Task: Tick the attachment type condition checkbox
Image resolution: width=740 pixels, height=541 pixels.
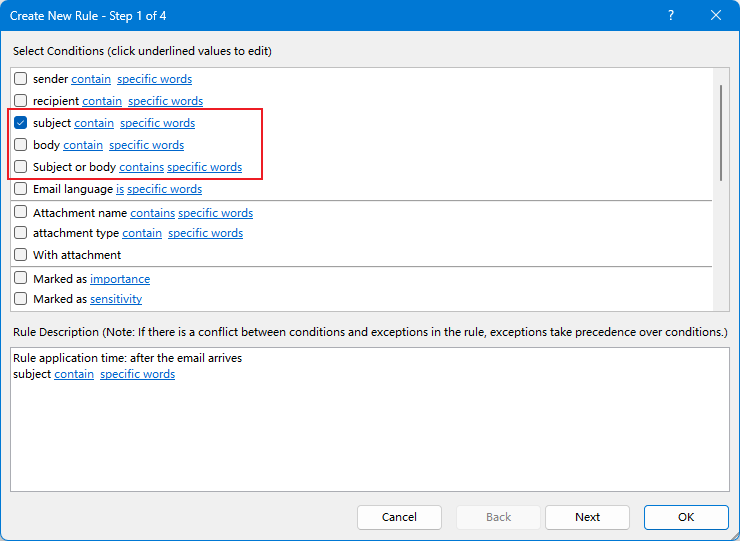Action: point(20,233)
